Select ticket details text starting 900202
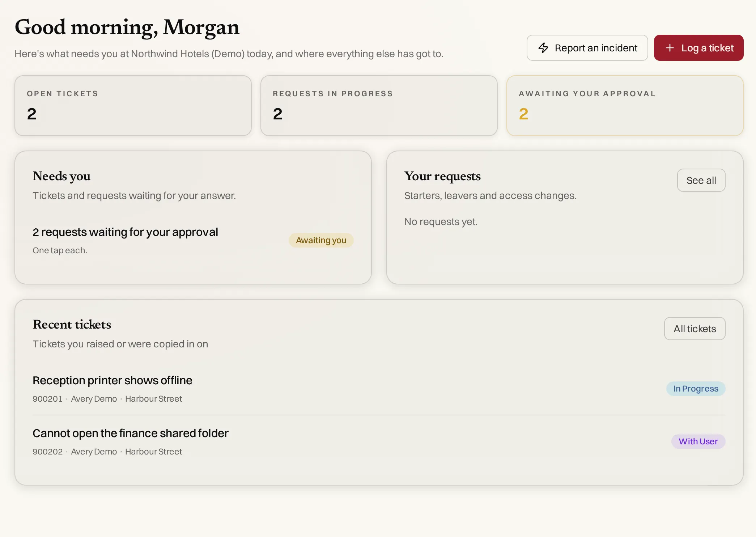The height and width of the screenshot is (537, 756). click(x=107, y=452)
